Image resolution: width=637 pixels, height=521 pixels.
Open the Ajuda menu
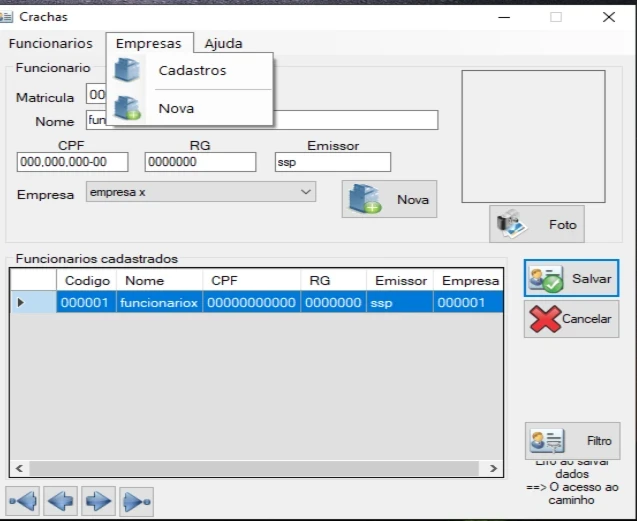tap(223, 44)
